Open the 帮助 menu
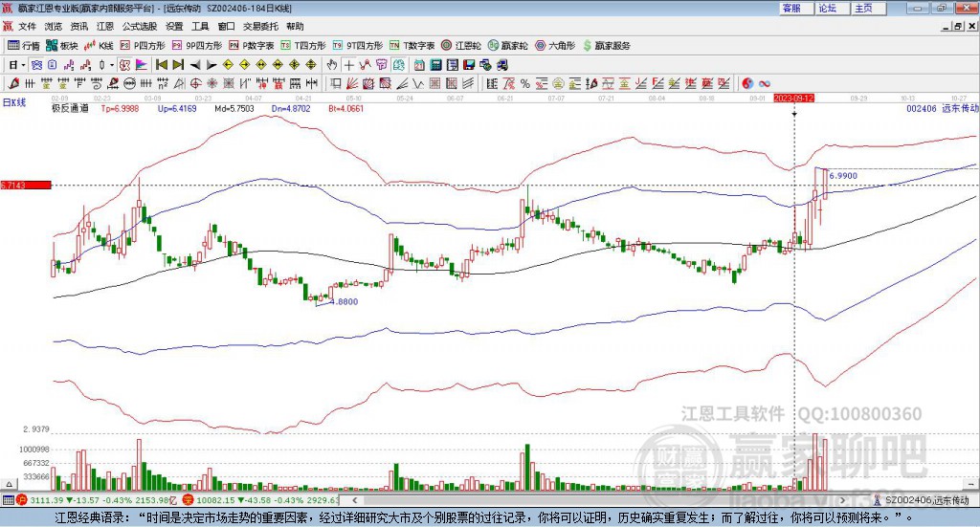Screen dimensions: 980x527 tap(295, 26)
